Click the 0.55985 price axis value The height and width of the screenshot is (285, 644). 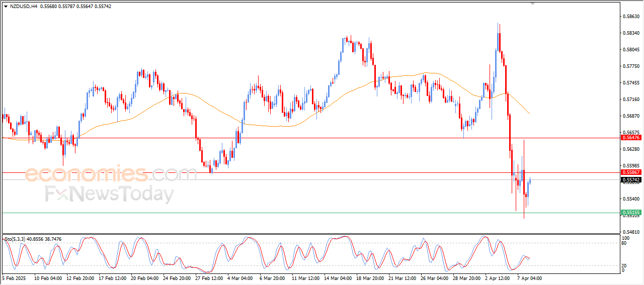631,165
